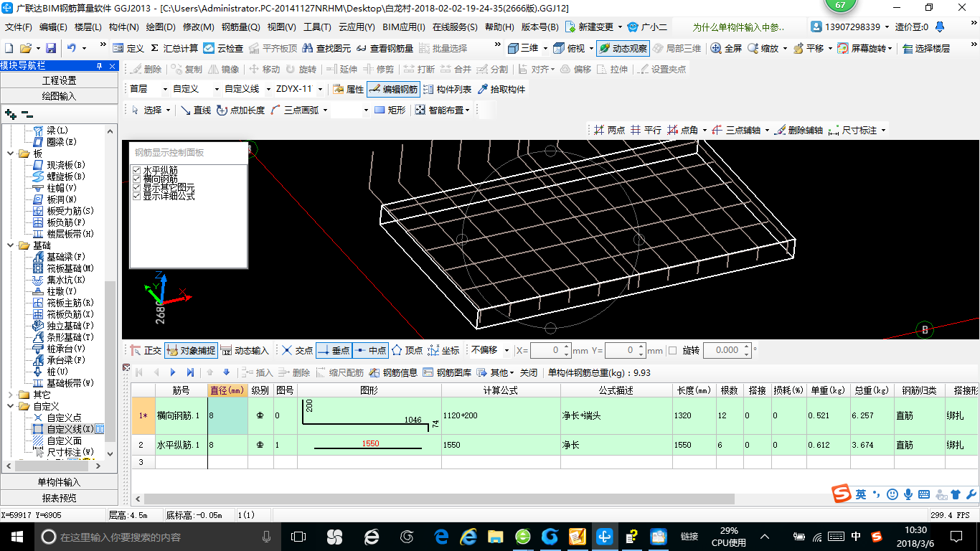
Task: Run 云检查 cloud check
Action: (x=223, y=48)
